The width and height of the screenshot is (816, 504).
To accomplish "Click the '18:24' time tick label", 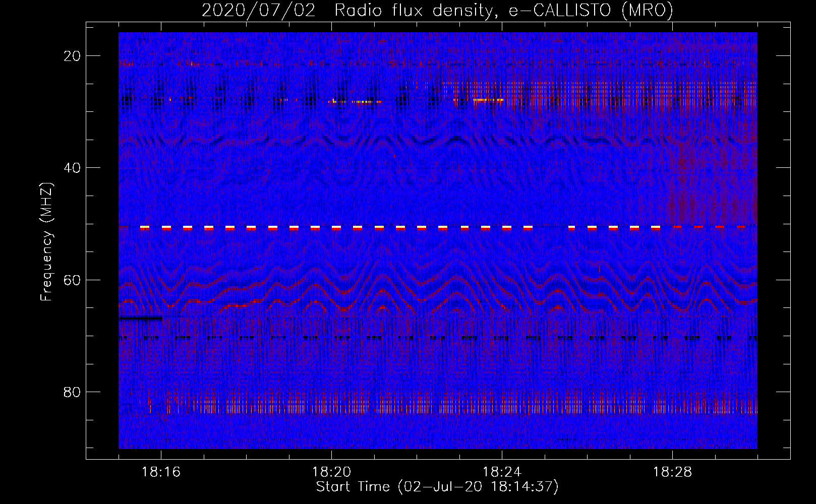I will (x=502, y=472).
